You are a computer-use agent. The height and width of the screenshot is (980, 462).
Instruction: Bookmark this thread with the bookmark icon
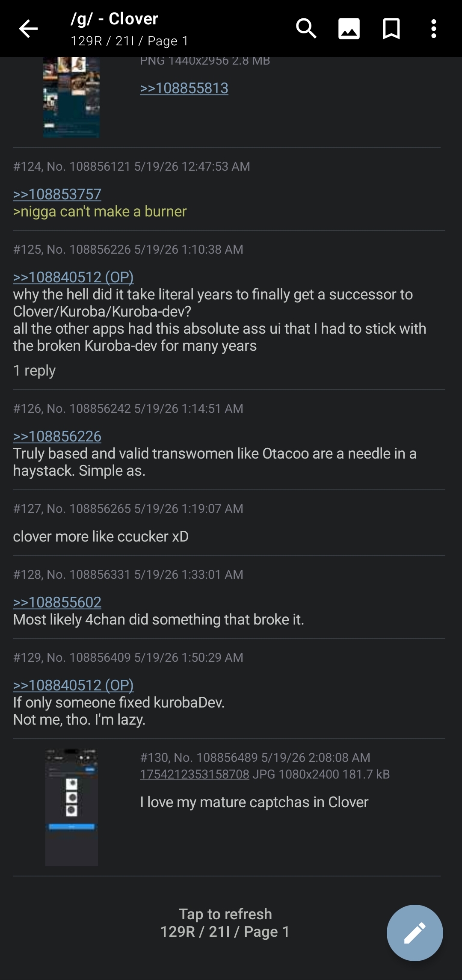tap(391, 29)
